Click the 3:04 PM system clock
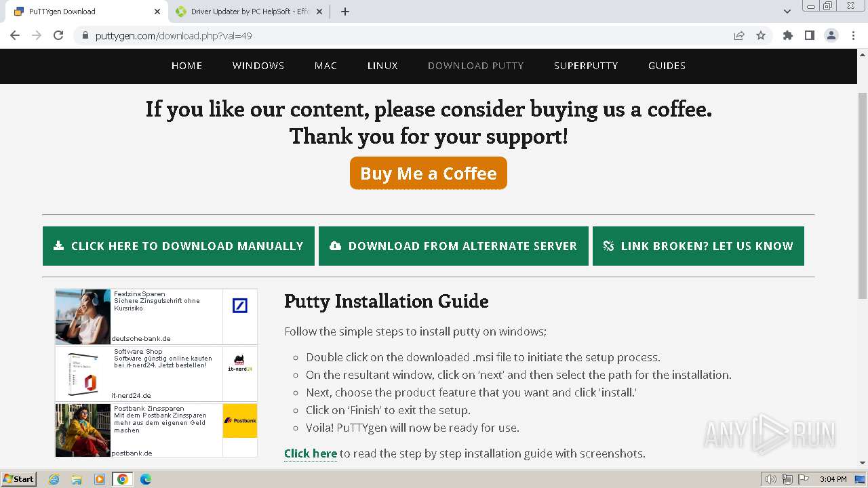 [x=833, y=479]
